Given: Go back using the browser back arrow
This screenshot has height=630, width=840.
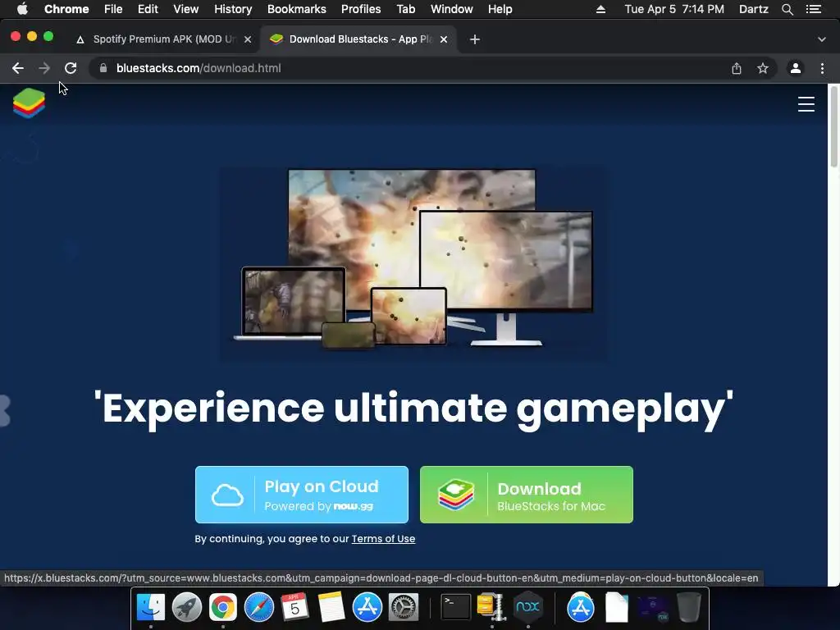Looking at the screenshot, I should click(x=18, y=68).
